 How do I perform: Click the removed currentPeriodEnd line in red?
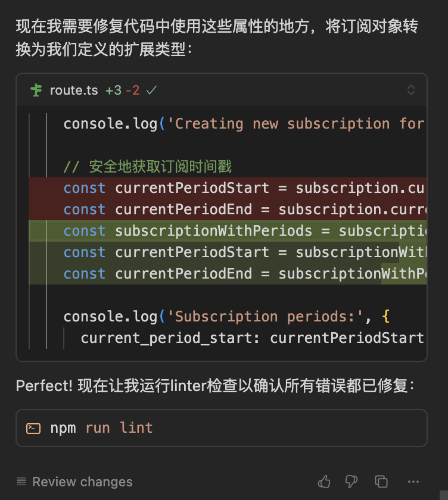pos(228,210)
